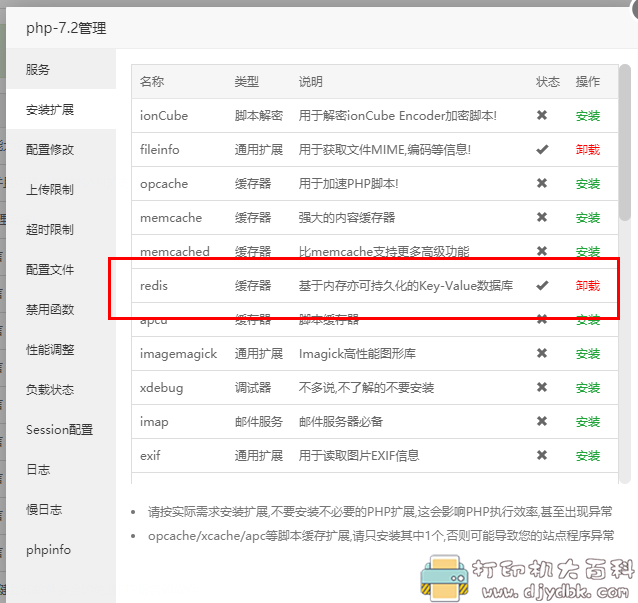638x603 pixels.
Task: Click the 名称 column header
Action: click(152, 81)
